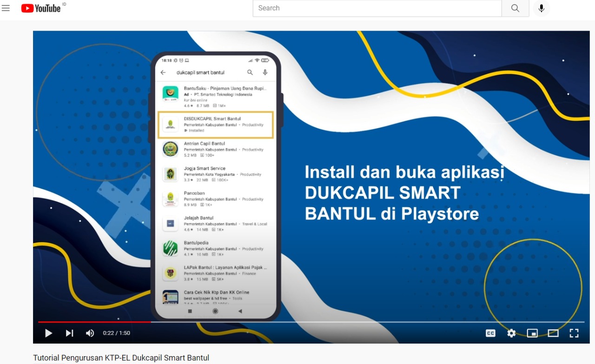
Task: Click the LAPak Bantul app icon
Action: [170, 273]
